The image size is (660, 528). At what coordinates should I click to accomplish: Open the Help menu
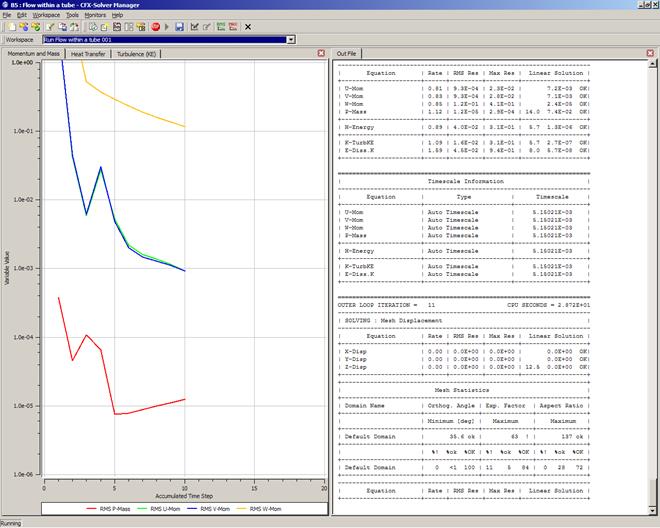click(117, 16)
